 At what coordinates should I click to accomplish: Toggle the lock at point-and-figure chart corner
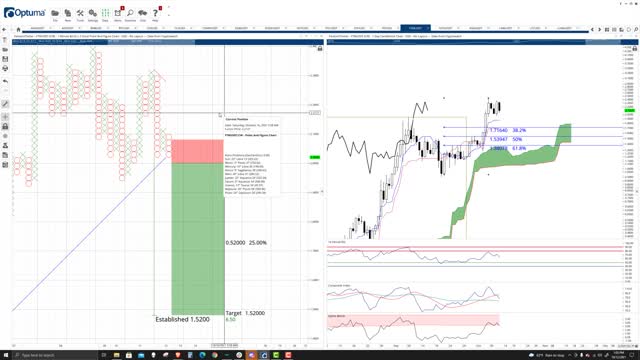pos(320,49)
